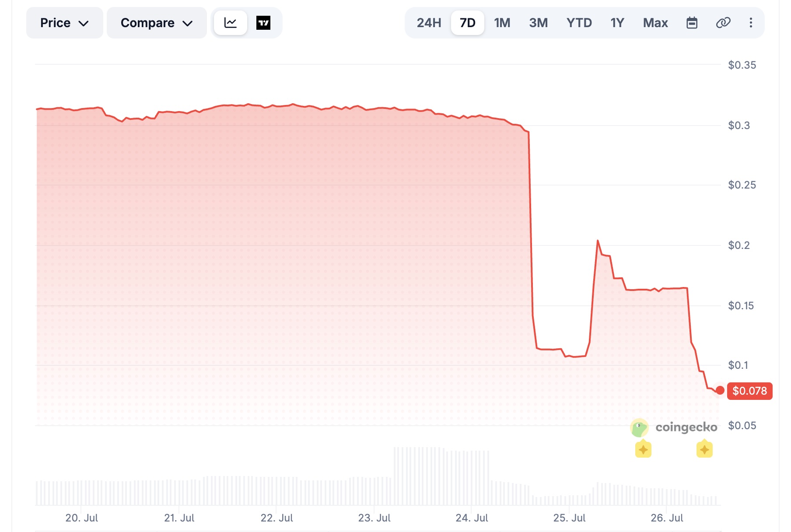Click the $0.35 axis label

tap(742, 65)
